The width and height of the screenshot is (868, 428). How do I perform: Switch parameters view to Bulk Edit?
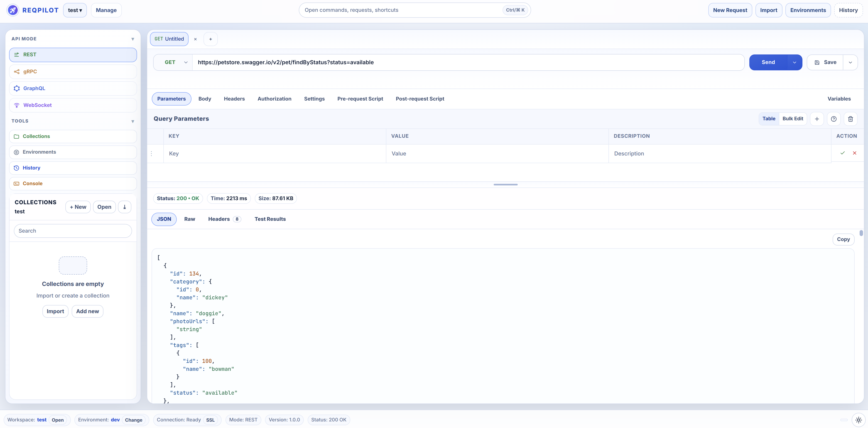coord(792,119)
